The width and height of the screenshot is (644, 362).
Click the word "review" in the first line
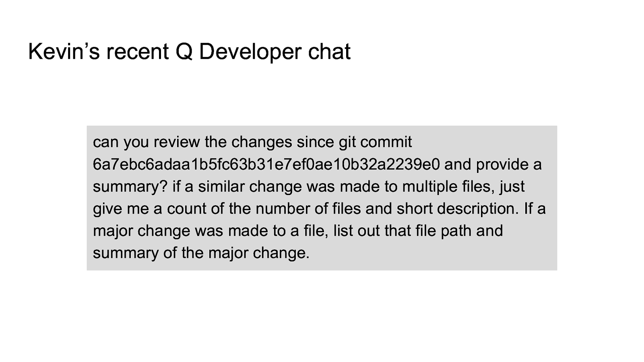point(176,142)
